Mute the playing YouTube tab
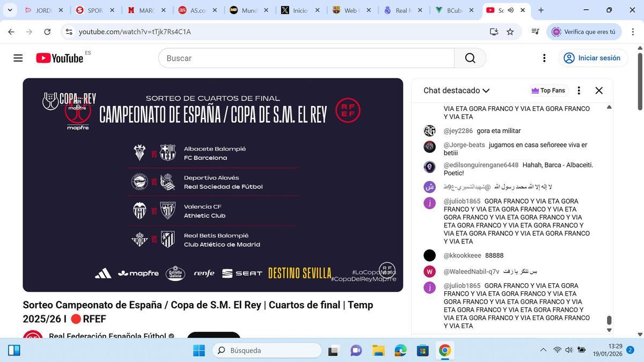 [510, 9]
